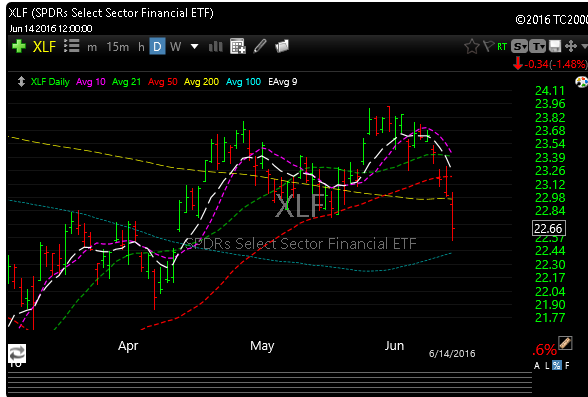
Task: Click the yellow XLF ticker symbol
Action: tap(44, 46)
